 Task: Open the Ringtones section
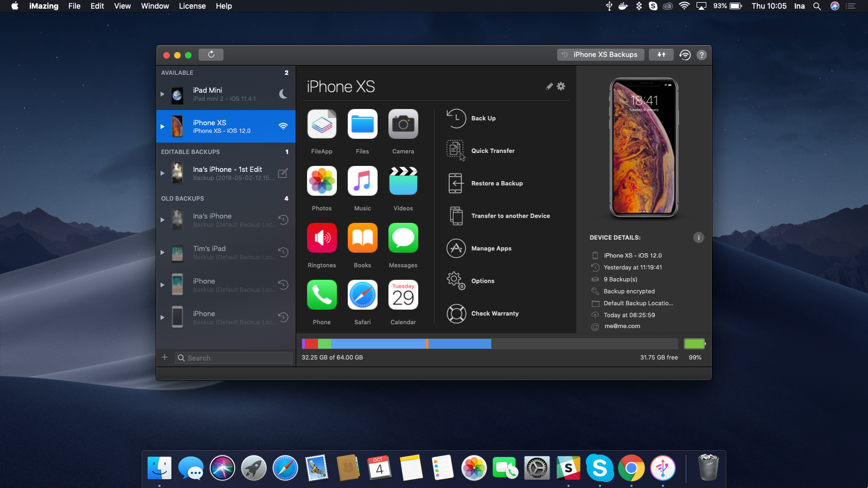(x=322, y=238)
